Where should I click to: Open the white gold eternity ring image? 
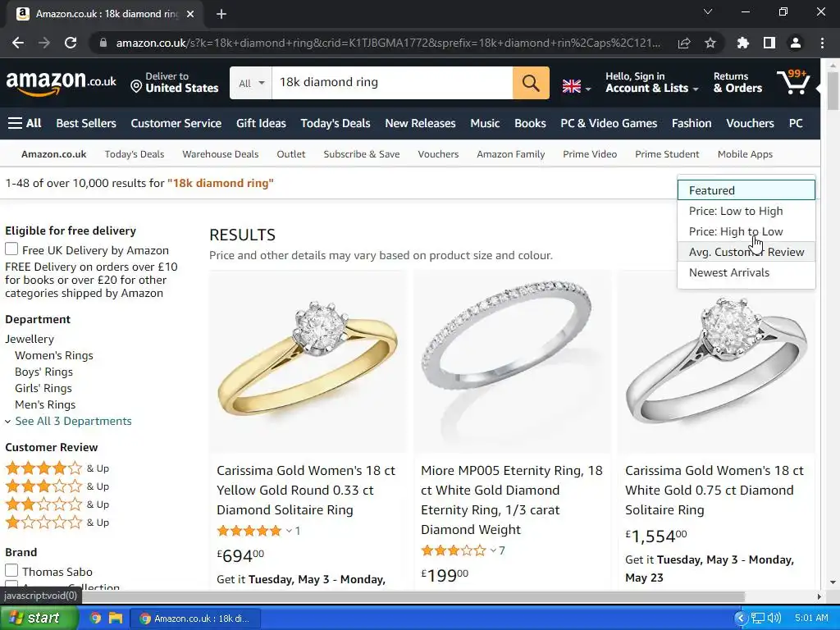point(512,362)
